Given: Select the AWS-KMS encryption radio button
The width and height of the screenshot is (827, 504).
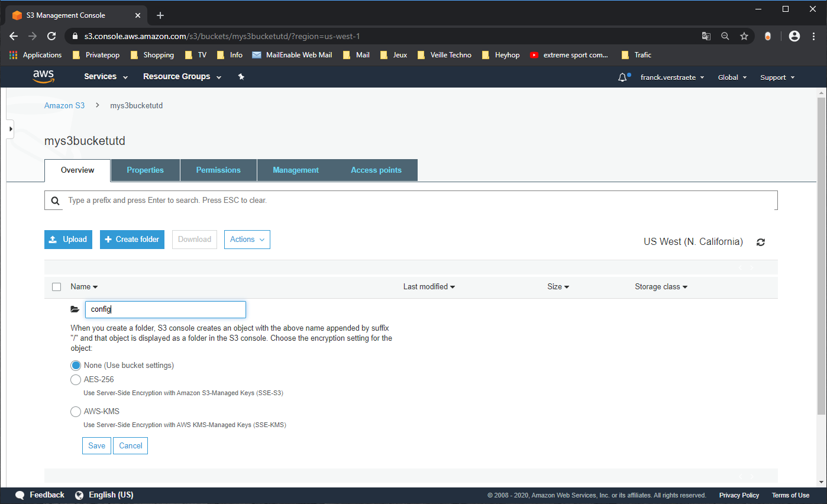Looking at the screenshot, I should click(76, 412).
